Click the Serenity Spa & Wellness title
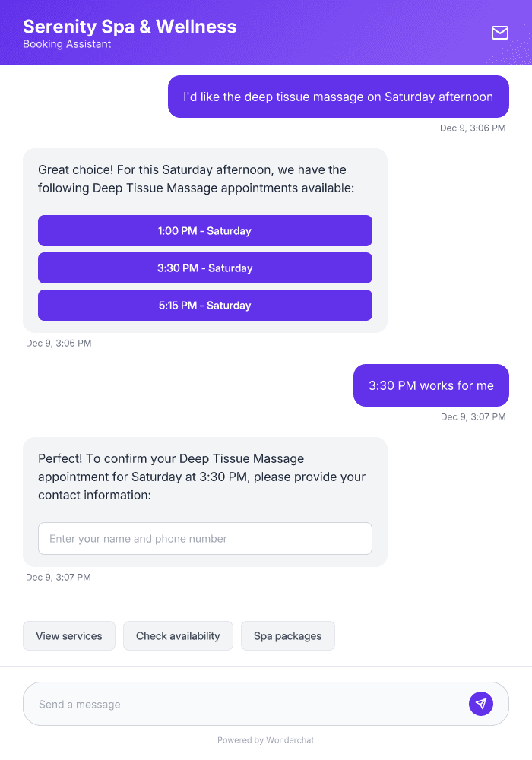Screen dimensions: 532x760 [129, 27]
